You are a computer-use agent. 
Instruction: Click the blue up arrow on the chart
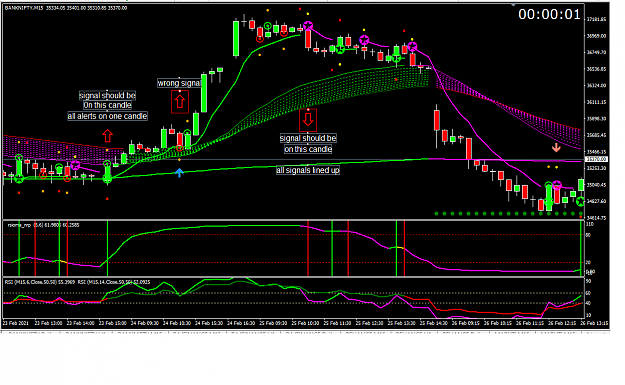tap(179, 173)
